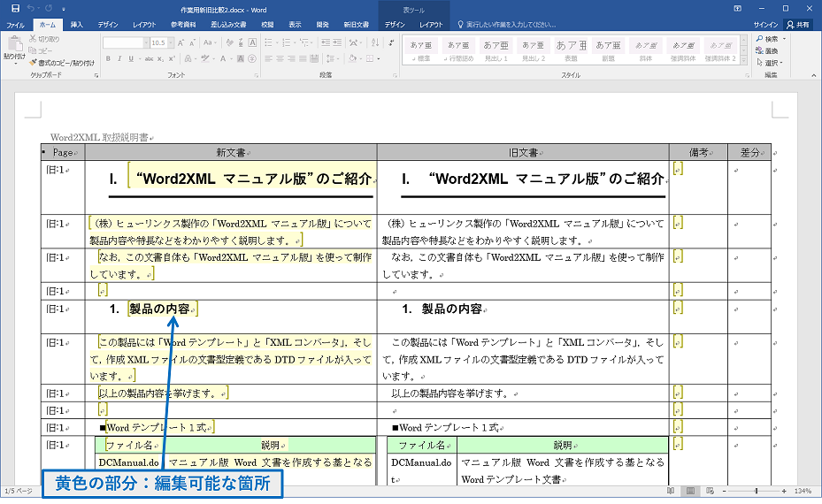The width and height of the screenshot is (822, 504).
Task: Switch to the 校閲 tab
Action: pyautogui.click(x=267, y=25)
